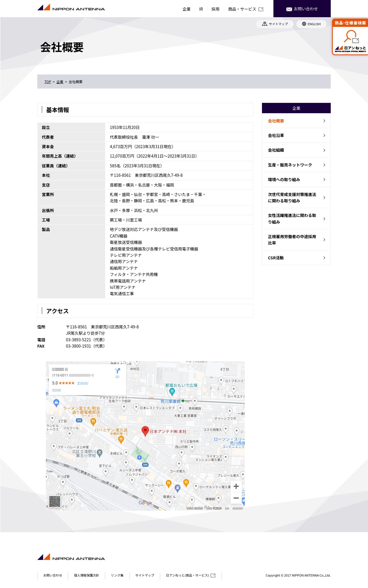
Task: Click external link icon in footer 日アンねっと
Action: (213, 575)
